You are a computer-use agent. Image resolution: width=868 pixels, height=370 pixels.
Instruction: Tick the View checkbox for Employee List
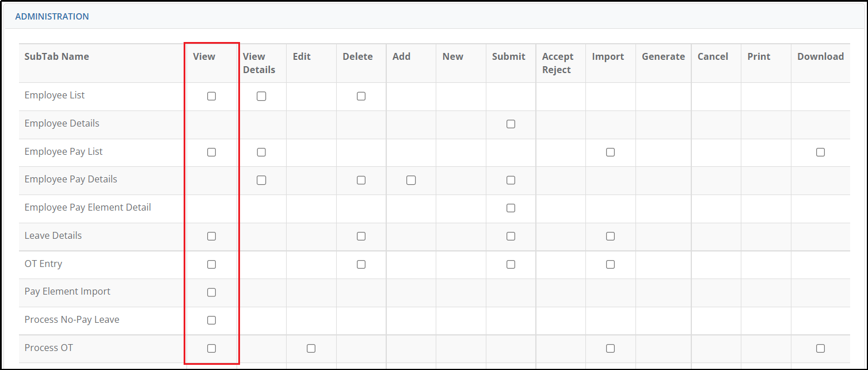(211, 96)
